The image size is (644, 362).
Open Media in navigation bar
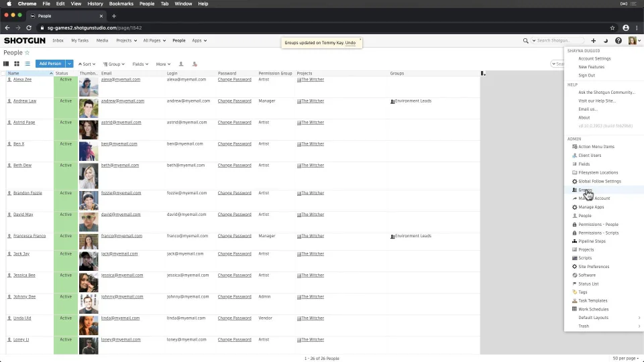click(x=102, y=41)
